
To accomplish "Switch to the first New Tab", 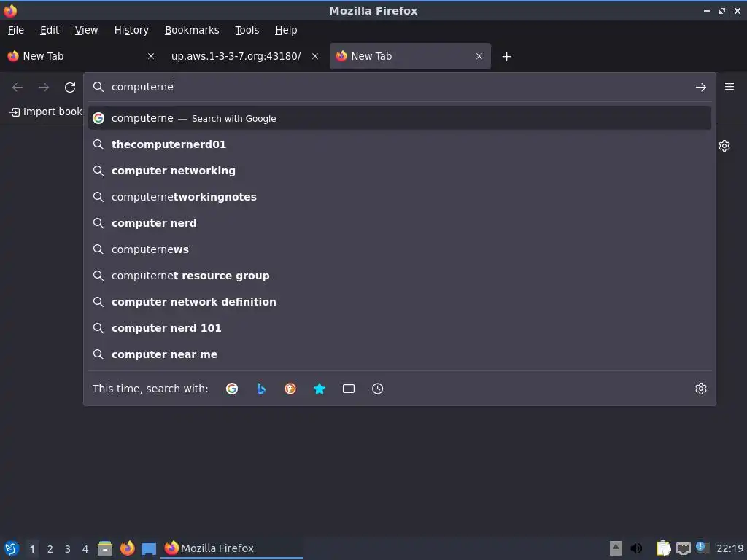I will pyautogui.click(x=81, y=56).
